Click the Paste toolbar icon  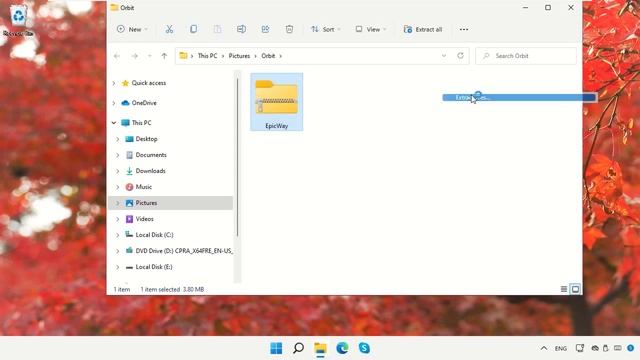tap(217, 29)
